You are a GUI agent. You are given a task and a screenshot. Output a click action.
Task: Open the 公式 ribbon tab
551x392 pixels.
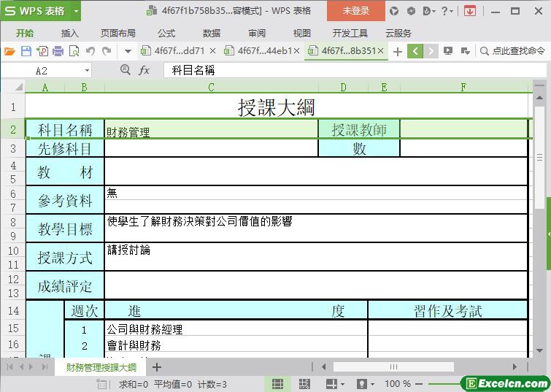[166, 33]
